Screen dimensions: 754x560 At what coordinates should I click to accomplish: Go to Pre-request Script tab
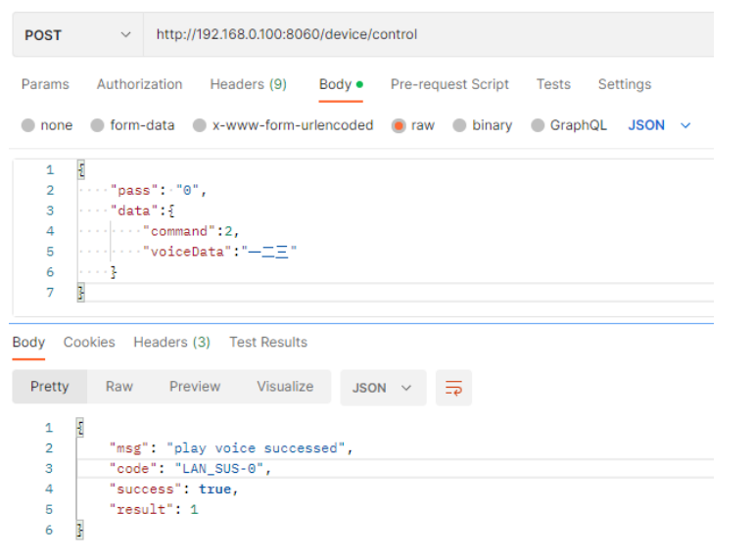449,84
